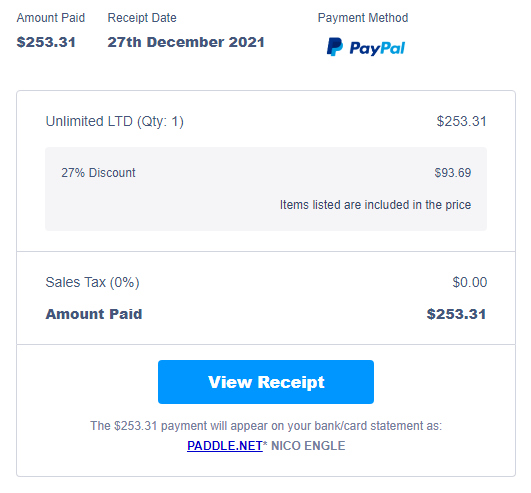Select the top $253.31 amount value

[x=46, y=42]
